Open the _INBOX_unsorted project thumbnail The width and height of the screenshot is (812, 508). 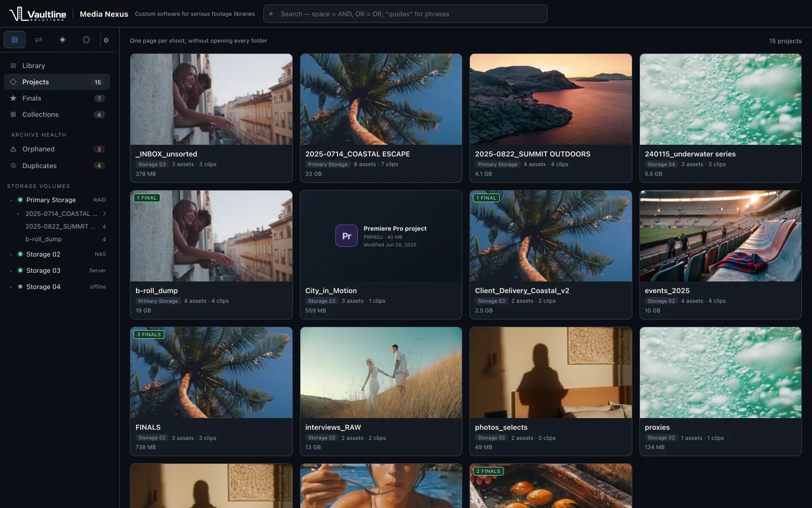click(x=211, y=99)
